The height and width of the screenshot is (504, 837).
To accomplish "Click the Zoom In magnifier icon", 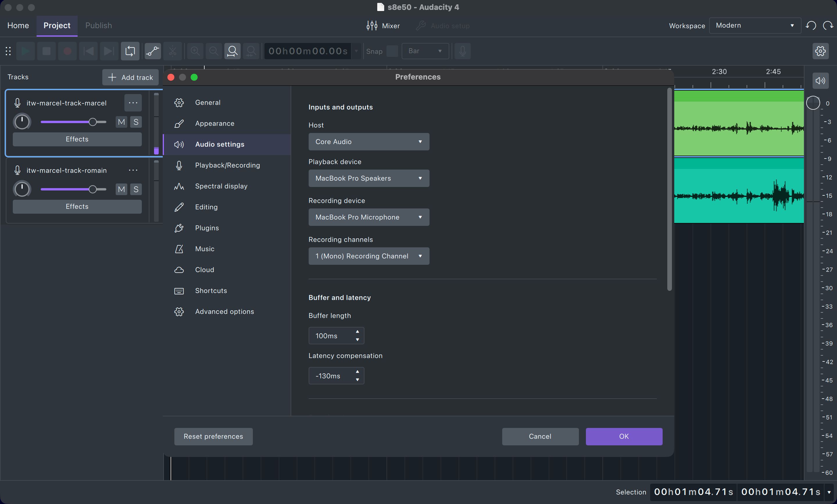I will [x=195, y=51].
